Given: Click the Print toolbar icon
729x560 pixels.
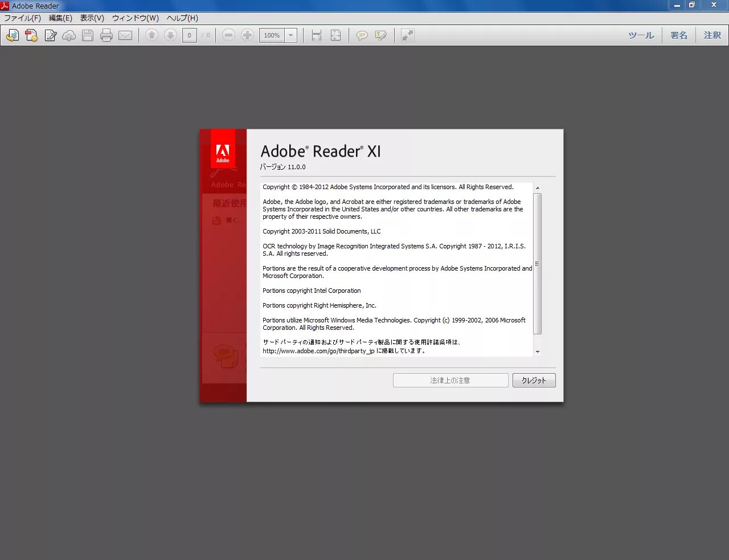Looking at the screenshot, I should pos(107,35).
